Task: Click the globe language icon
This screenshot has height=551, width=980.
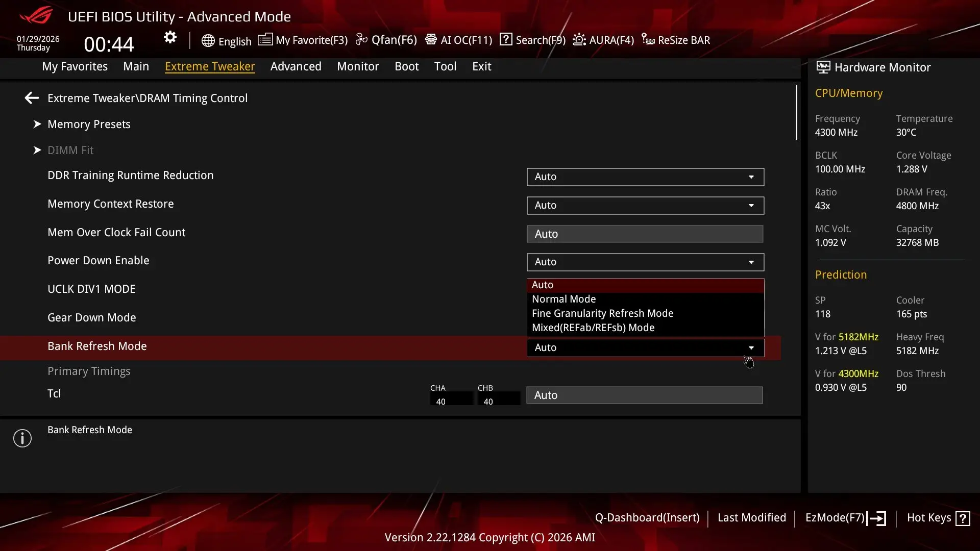Action: click(208, 41)
